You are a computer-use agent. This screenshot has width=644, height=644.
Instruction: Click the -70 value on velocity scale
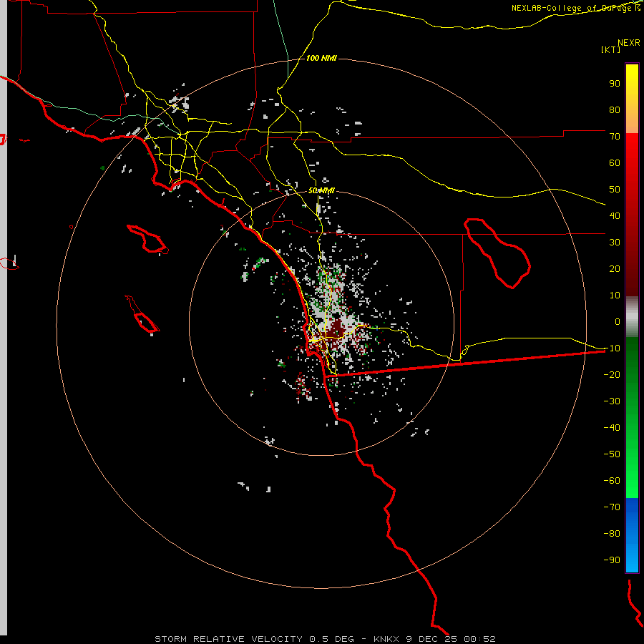[612, 507]
